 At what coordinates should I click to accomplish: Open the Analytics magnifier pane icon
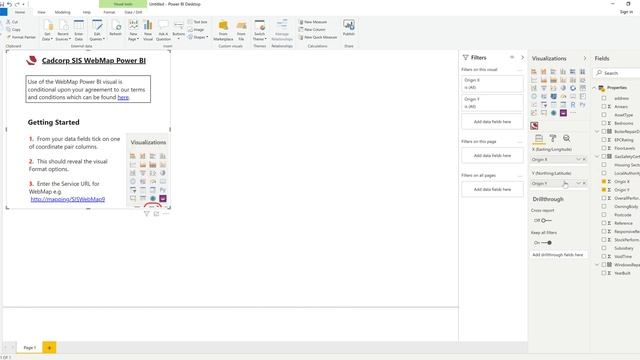[567, 138]
